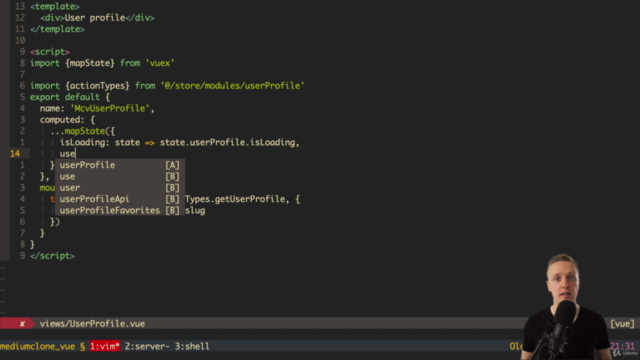640x360 pixels.
Task: Select userProfileApi in autocomplete list
Action: click(120, 199)
